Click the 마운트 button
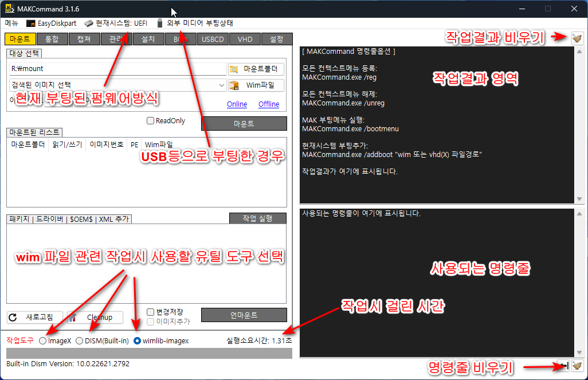The image size is (588, 380). tap(244, 124)
